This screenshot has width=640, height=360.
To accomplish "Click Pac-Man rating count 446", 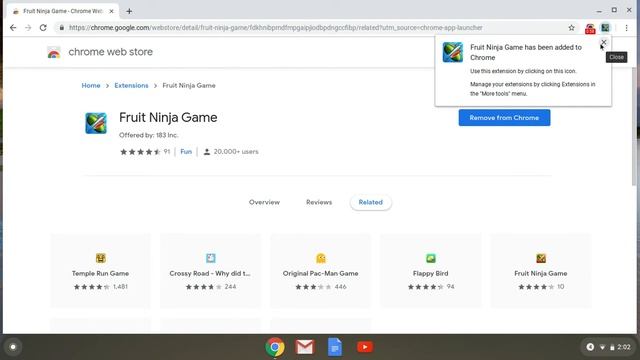I will point(340,287).
